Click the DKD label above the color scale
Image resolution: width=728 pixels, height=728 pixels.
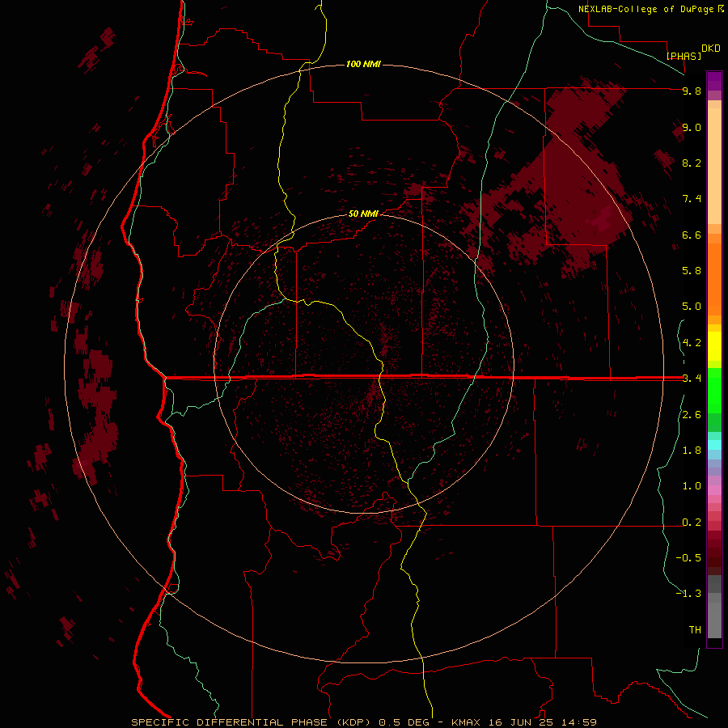coord(710,49)
